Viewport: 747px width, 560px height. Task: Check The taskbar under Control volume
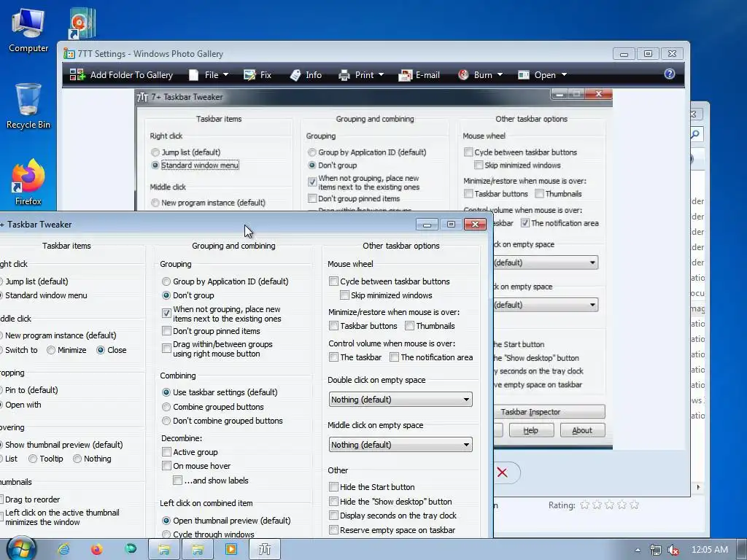point(333,357)
